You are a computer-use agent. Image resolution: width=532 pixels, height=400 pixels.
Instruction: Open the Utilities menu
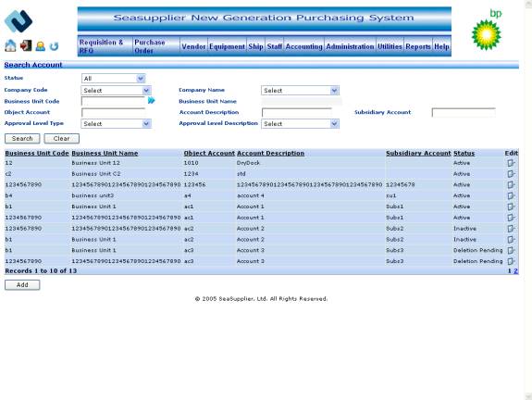390,46
